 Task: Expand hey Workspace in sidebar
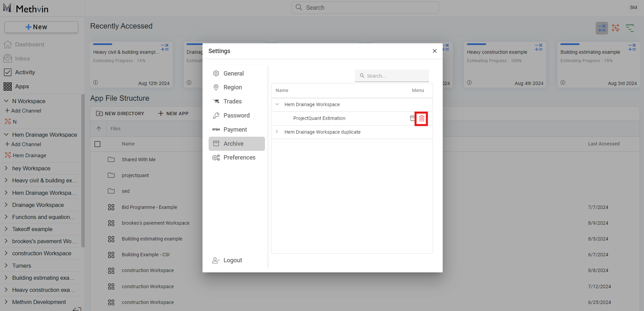[6, 168]
